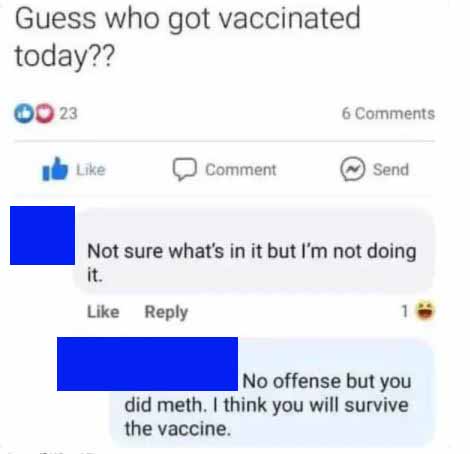
Task: Click the laughing emoji reaction on comment
Action: [x=425, y=310]
